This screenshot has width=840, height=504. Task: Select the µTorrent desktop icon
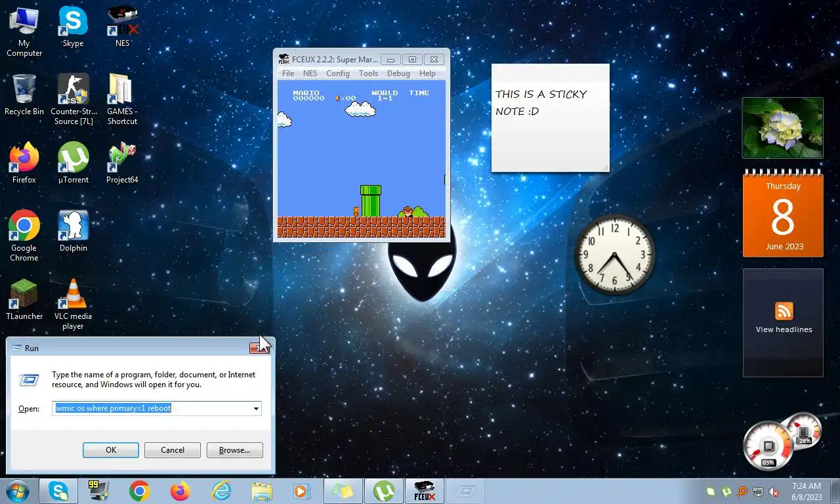point(73,163)
